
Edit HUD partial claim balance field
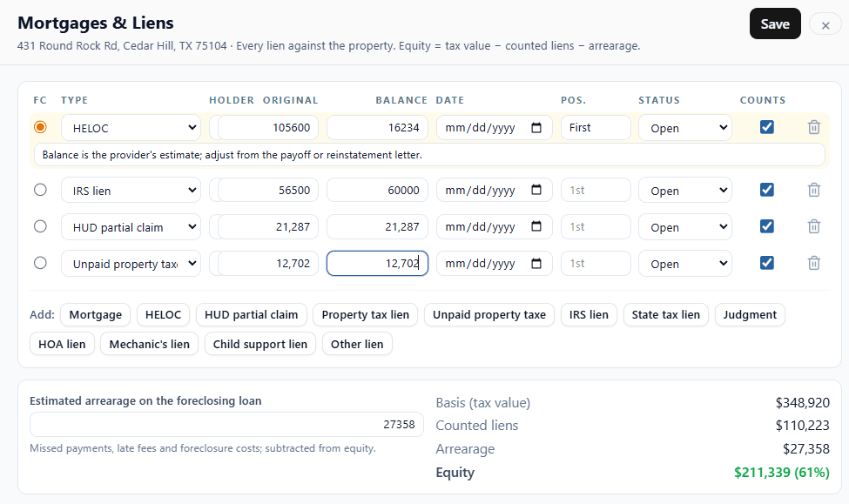click(x=377, y=227)
